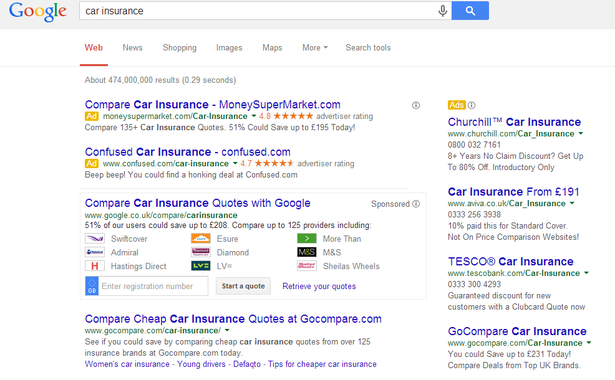Click the blue magnifier search button

(470, 11)
